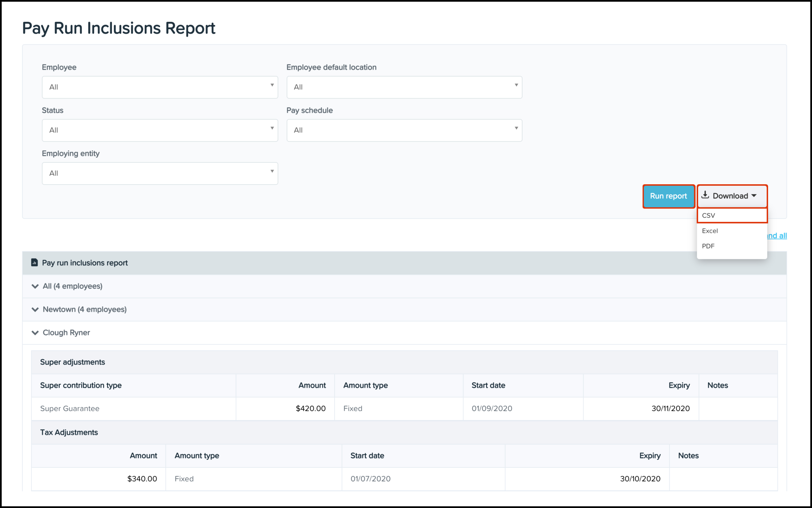Choose the PDF download option

point(708,246)
